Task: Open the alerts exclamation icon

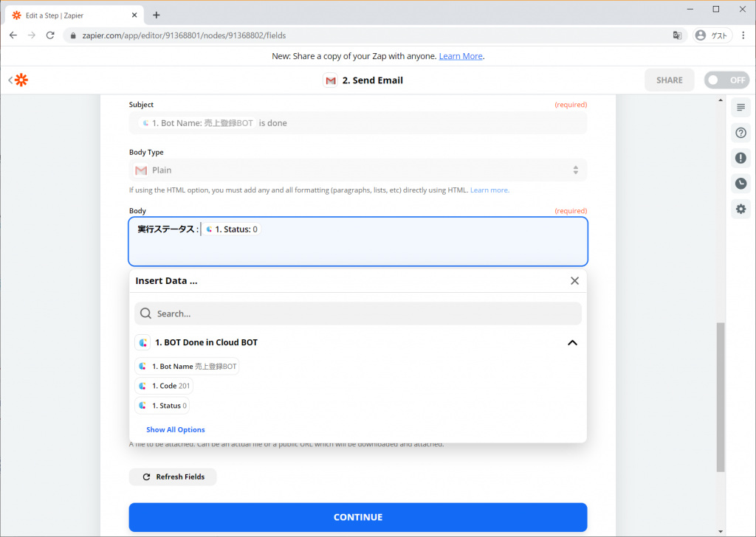Action: (740, 158)
